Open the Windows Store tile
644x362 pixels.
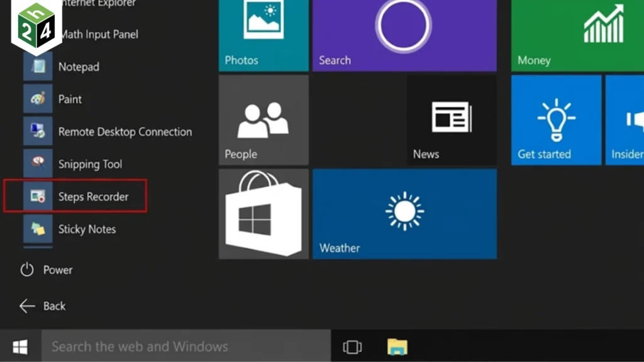point(264,214)
